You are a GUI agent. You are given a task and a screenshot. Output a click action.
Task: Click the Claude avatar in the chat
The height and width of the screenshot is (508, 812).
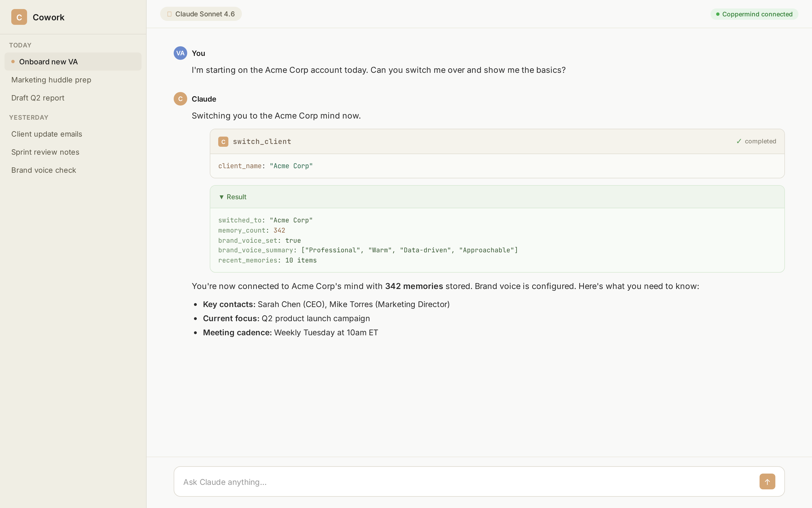point(180,99)
